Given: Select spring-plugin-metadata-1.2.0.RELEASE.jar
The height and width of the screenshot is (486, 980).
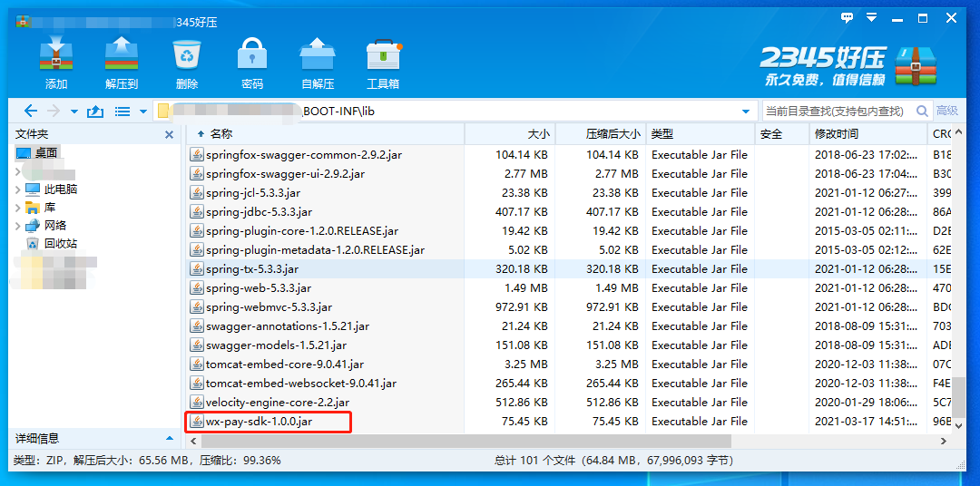Looking at the screenshot, I should coord(315,250).
